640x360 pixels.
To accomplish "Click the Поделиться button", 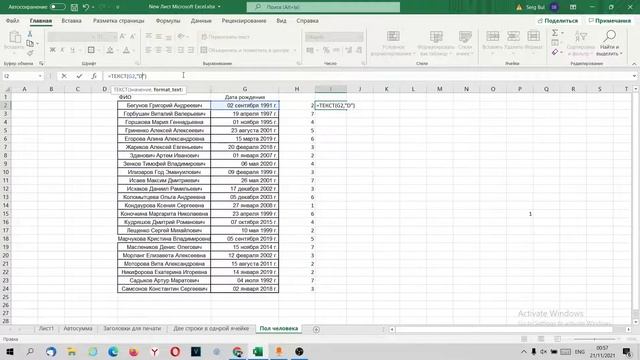I will (x=558, y=20).
